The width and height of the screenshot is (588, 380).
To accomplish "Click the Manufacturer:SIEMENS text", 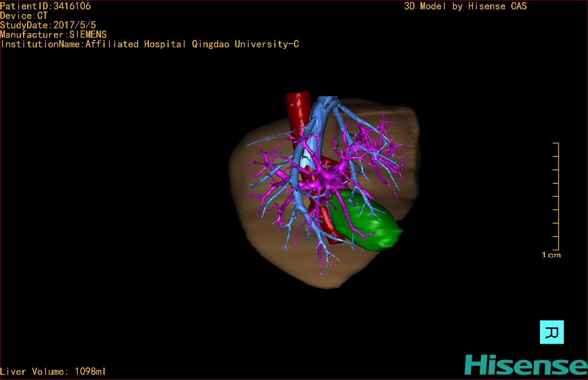I will pyautogui.click(x=53, y=35).
